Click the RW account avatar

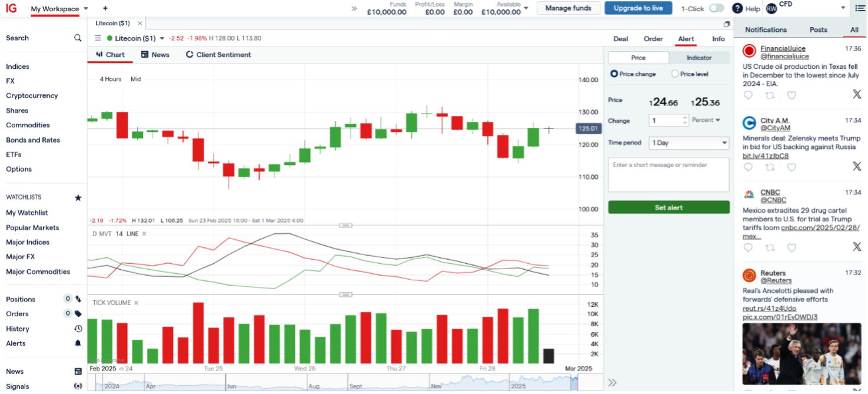coord(771,9)
